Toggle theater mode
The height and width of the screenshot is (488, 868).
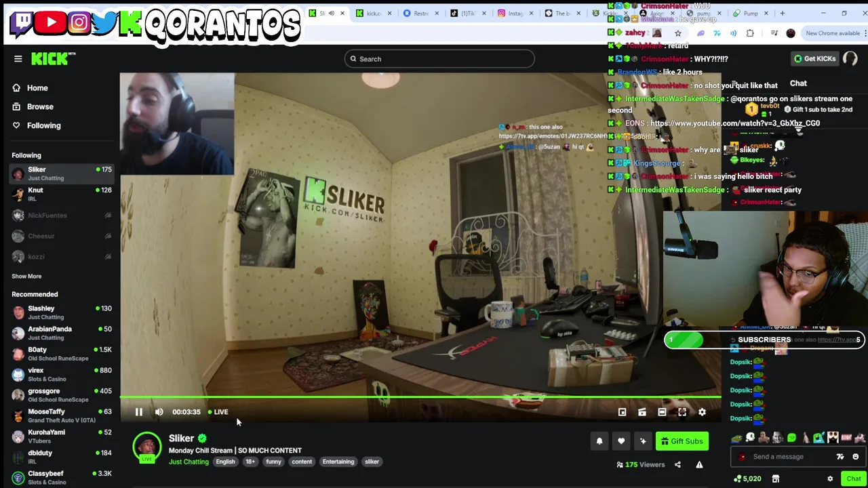coord(662,412)
